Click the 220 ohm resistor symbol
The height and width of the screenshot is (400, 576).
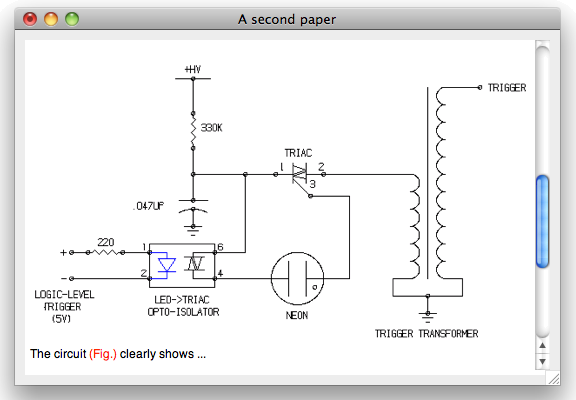(105, 252)
